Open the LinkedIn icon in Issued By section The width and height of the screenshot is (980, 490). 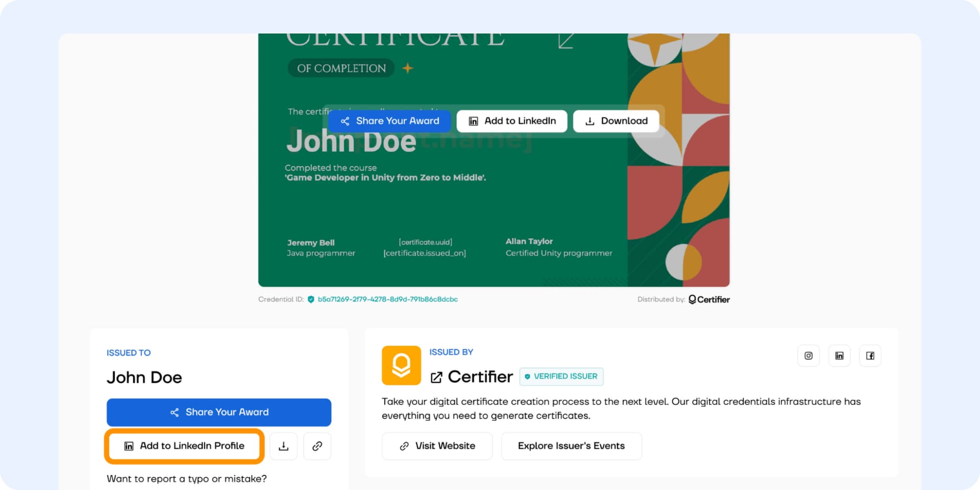tap(839, 355)
